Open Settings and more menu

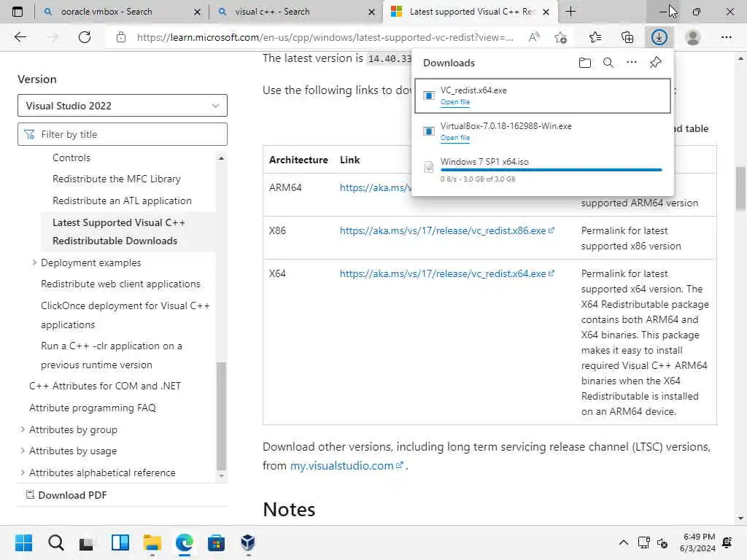click(726, 37)
